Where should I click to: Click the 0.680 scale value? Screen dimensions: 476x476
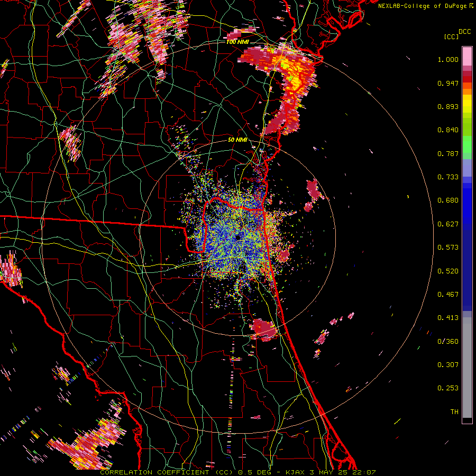point(448,200)
